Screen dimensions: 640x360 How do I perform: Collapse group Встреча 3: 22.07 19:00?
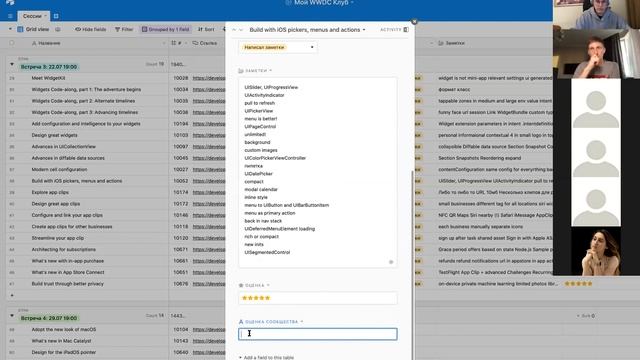[x=12, y=64]
